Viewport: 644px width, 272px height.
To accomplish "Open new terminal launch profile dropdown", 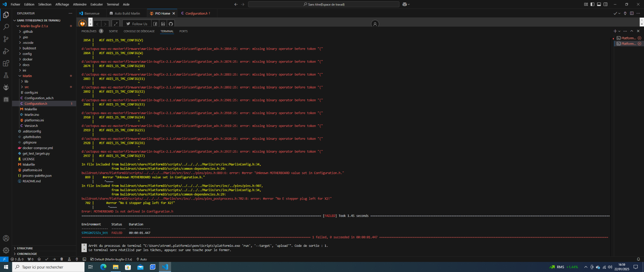I will (x=619, y=31).
